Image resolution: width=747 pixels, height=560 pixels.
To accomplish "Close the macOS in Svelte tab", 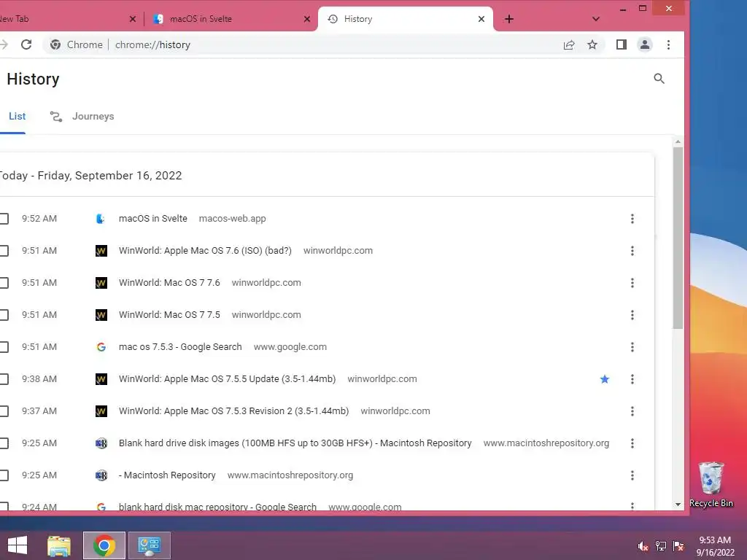I will [307, 19].
